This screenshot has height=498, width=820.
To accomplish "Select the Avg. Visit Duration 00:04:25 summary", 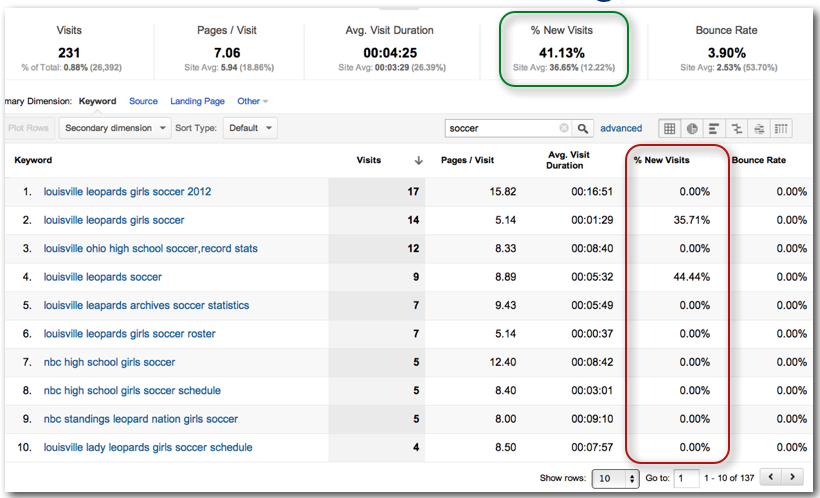I will tap(391, 51).
